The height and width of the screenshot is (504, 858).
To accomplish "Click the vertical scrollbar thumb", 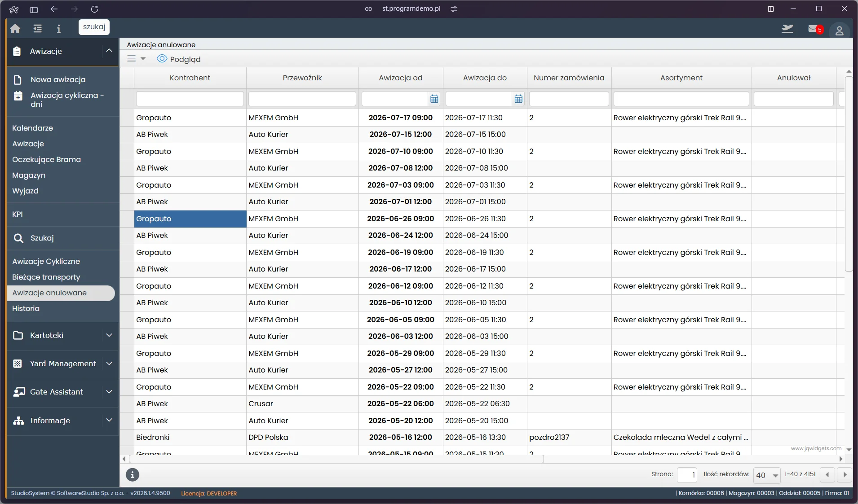I will tap(849, 174).
